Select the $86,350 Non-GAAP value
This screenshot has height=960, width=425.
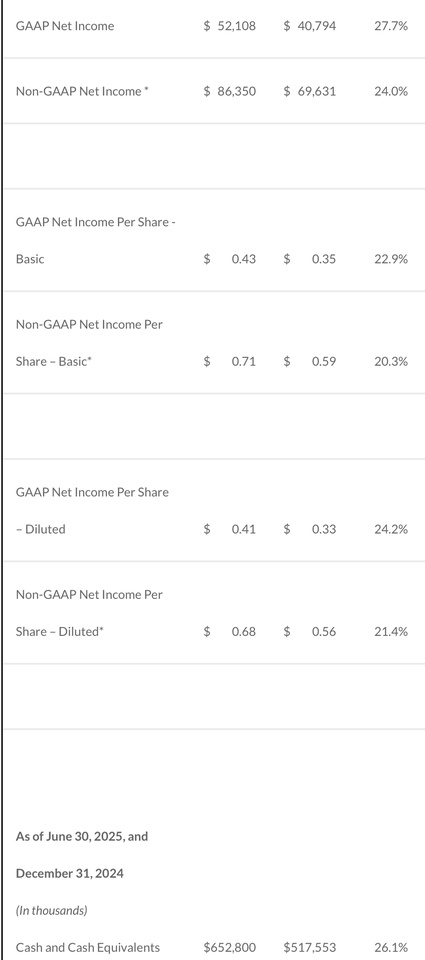(230, 92)
